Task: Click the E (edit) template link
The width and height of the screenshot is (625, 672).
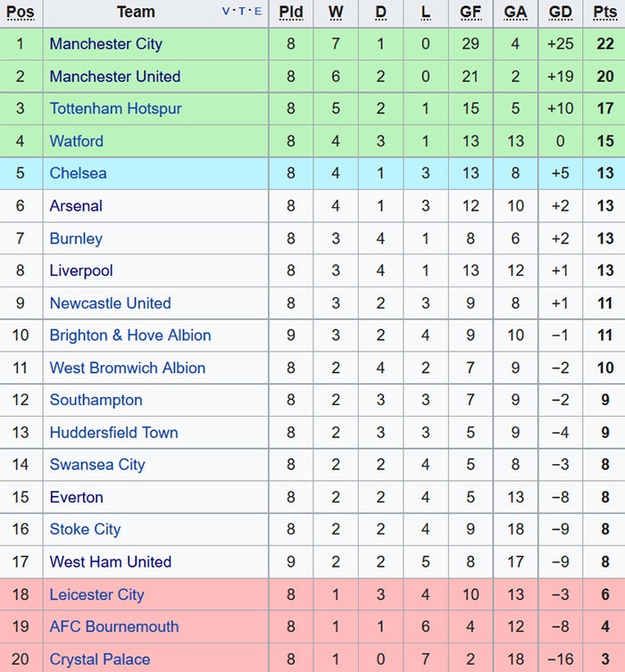Action: (x=258, y=12)
